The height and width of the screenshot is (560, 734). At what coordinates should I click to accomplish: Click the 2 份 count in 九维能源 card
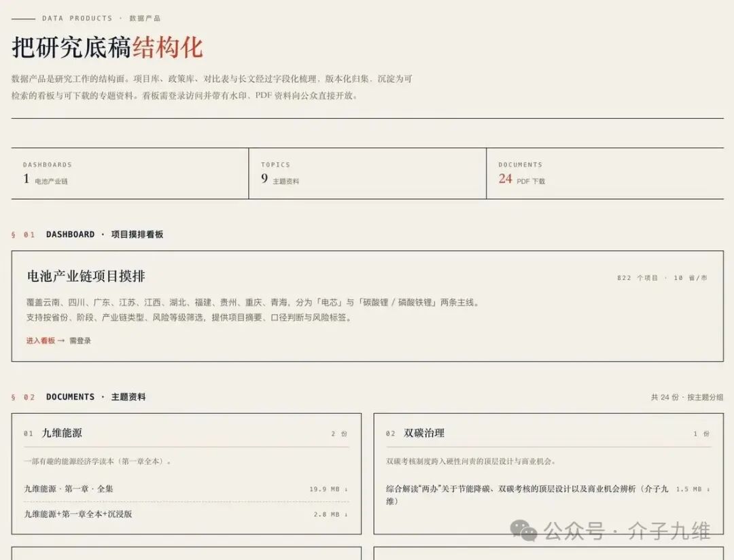pos(339,434)
